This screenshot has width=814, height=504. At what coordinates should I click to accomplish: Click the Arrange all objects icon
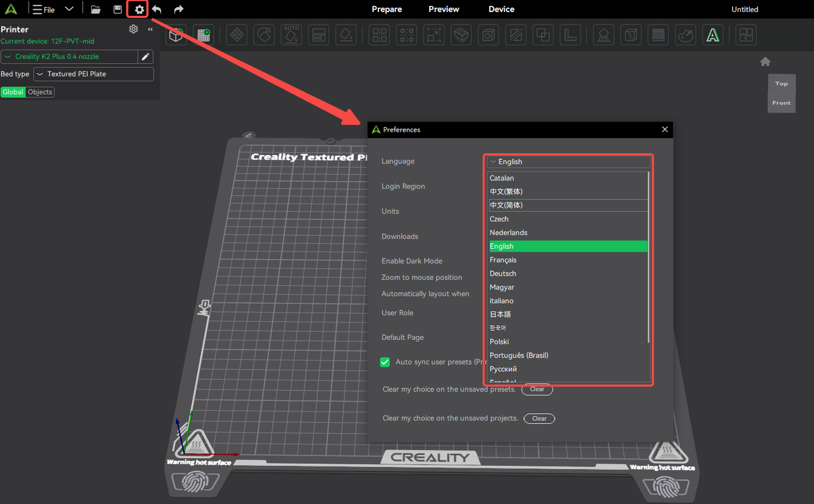pyautogui.click(x=319, y=35)
